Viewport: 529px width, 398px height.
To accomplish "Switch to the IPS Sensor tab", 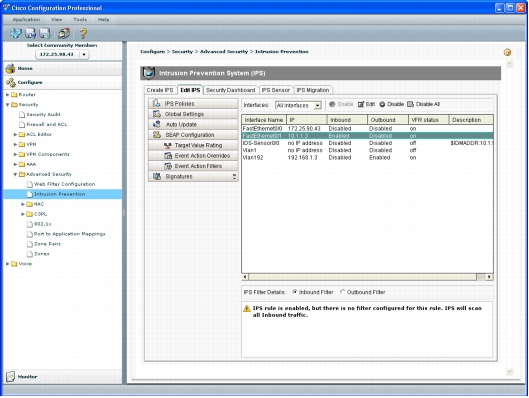I will (276, 90).
